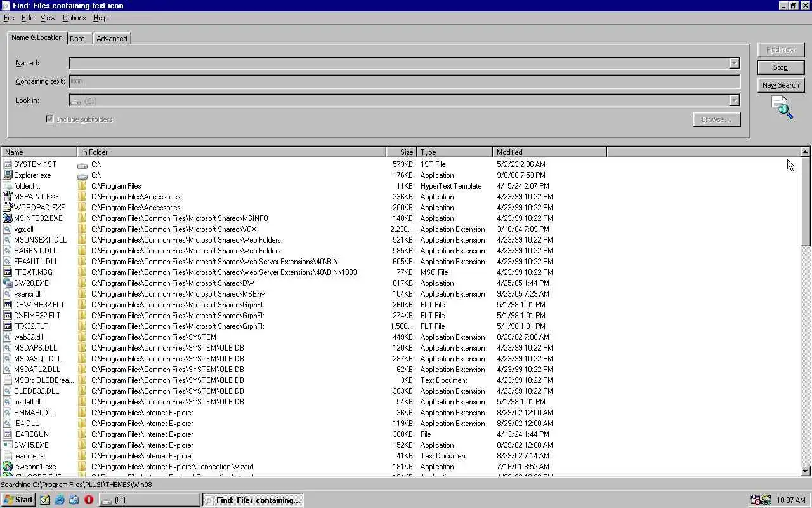Open the Edit menu
The height and width of the screenshot is (508, 812).
pyautogui.click(x=27, y=18)
